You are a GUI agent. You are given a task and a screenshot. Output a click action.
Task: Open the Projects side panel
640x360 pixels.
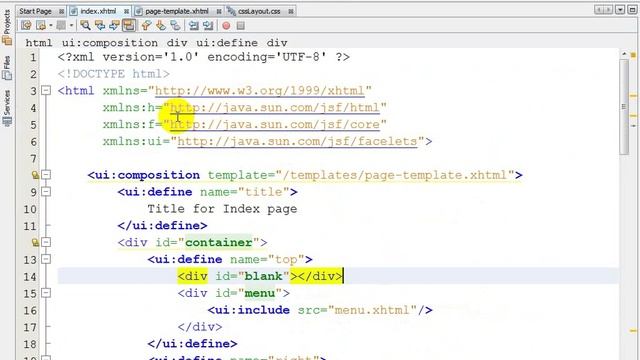[x=7, y=27]
